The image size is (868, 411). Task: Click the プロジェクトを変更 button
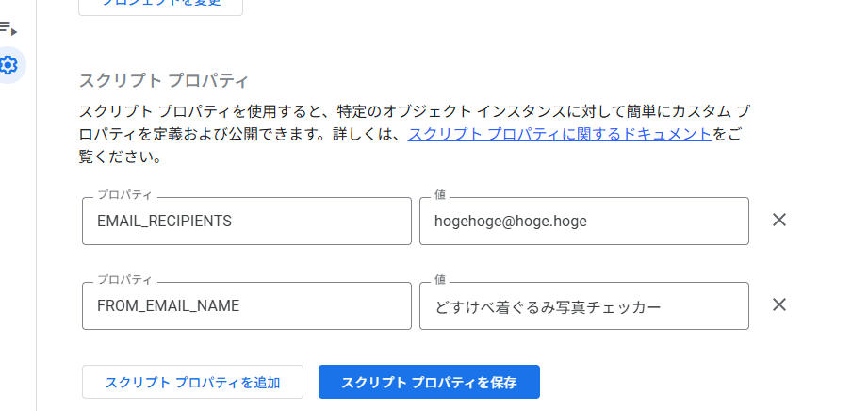tap(160, 6)
